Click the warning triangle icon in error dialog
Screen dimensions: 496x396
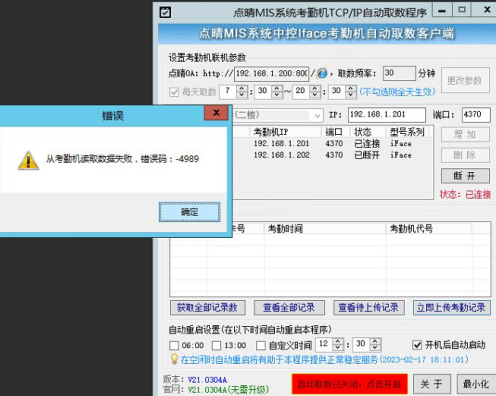[28, 160]
